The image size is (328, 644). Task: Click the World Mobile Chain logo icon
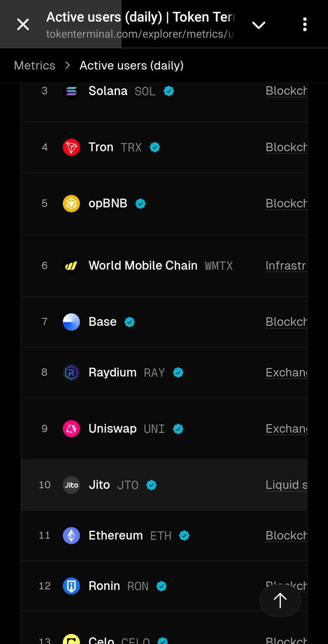click(71, 266)
